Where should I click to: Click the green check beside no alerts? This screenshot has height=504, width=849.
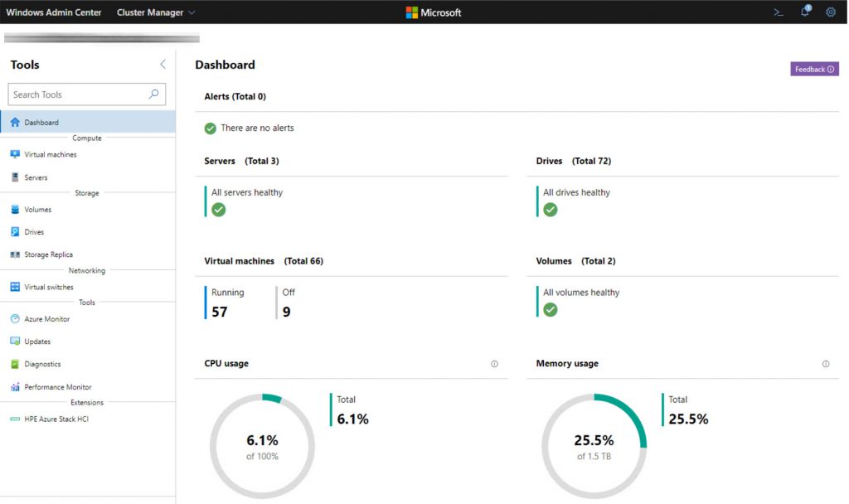(x=210, y=128)
